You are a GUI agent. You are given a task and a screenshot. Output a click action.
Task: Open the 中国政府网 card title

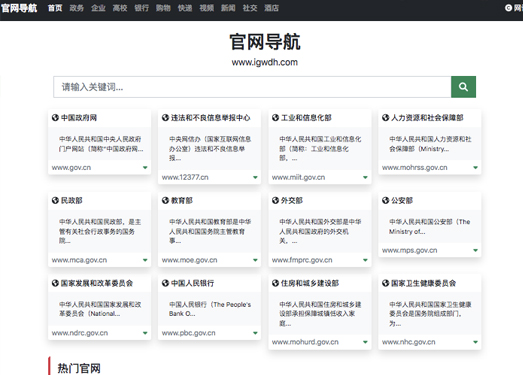pyautogui.click(x=79, y=117)
